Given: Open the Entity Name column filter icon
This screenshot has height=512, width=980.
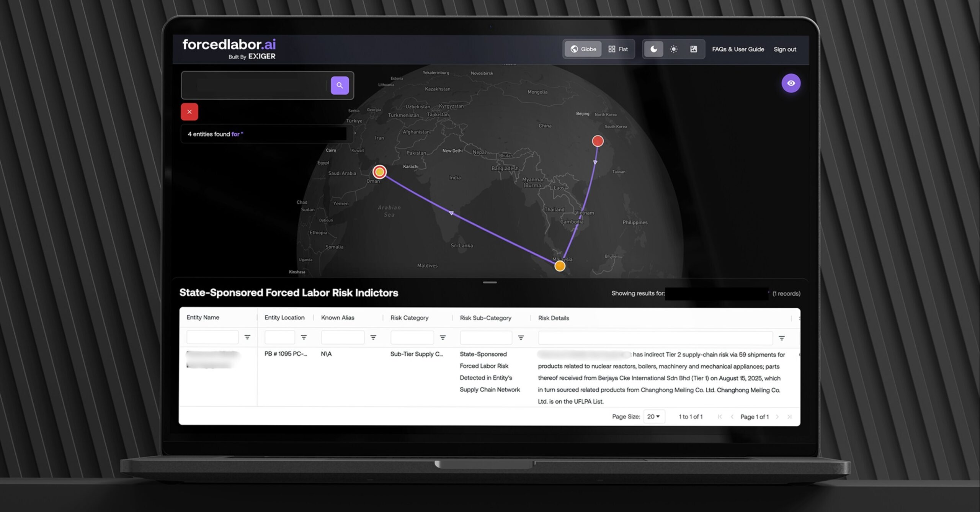Looking at the screenshot, I should [247, 337].
